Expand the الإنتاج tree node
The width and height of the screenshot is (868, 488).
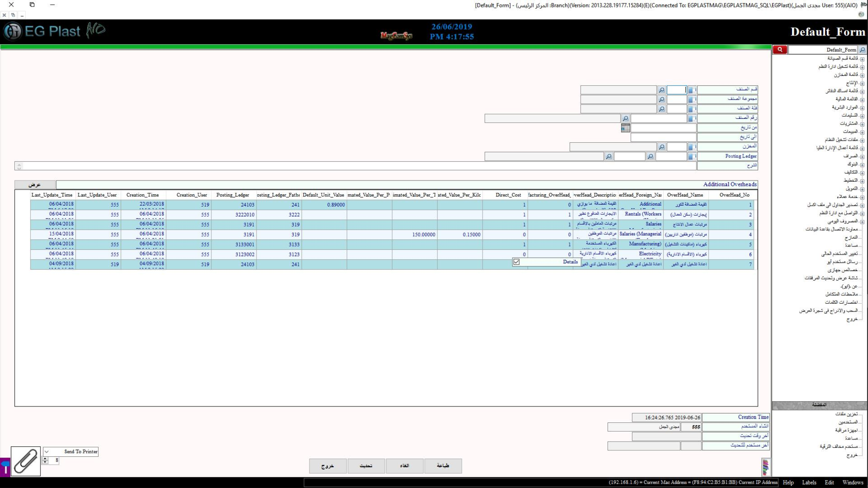point(862,83)
